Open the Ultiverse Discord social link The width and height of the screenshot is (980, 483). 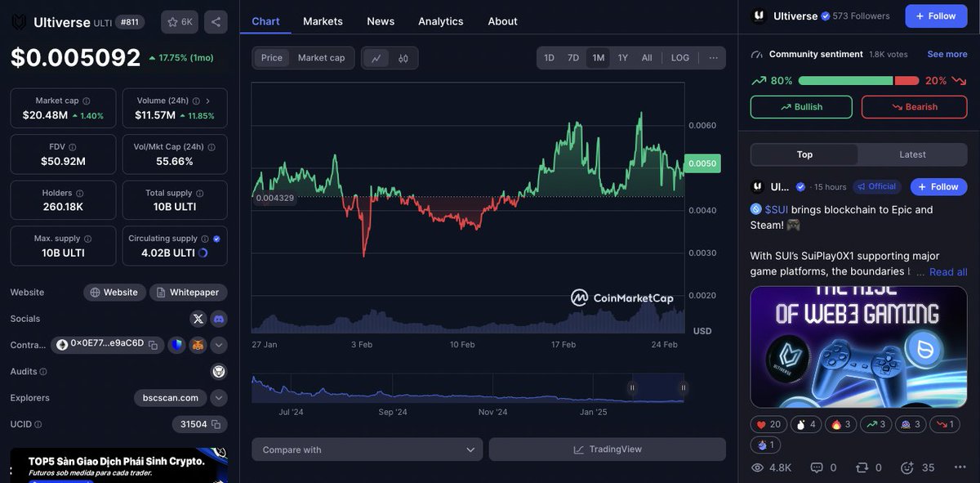[218, 319]
